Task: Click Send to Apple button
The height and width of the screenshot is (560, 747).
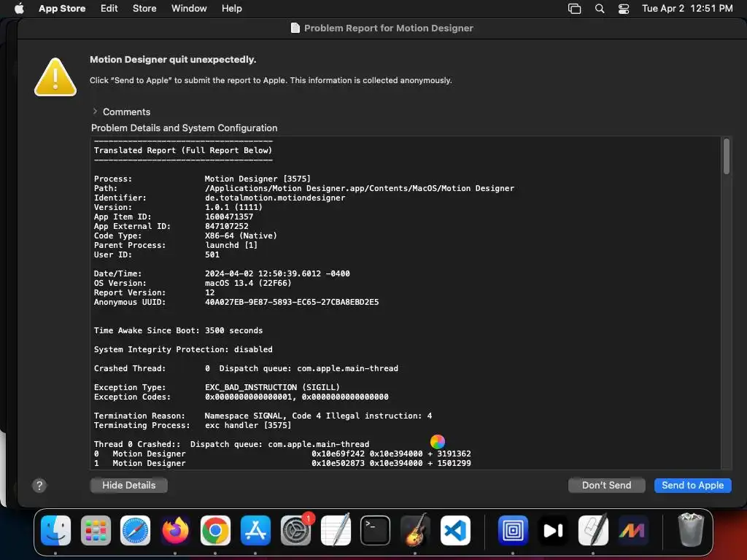Action: [693, 485]
